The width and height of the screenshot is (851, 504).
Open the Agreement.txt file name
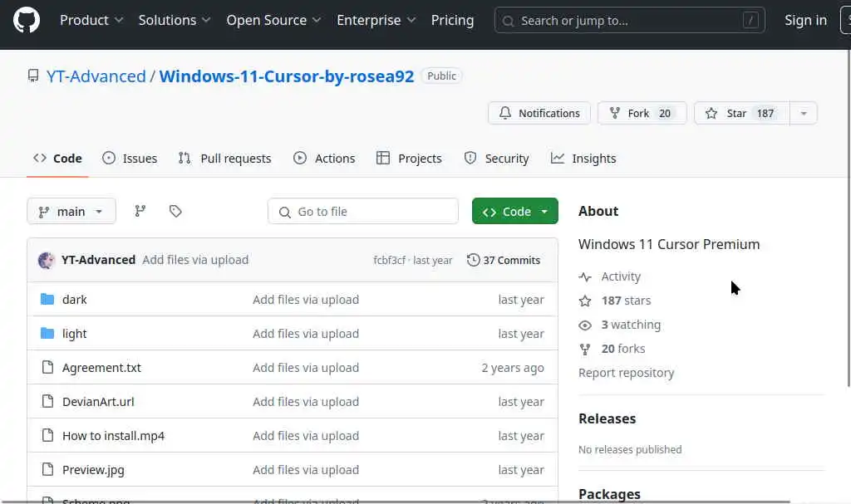pyautogui.click(x=101, y=367)
